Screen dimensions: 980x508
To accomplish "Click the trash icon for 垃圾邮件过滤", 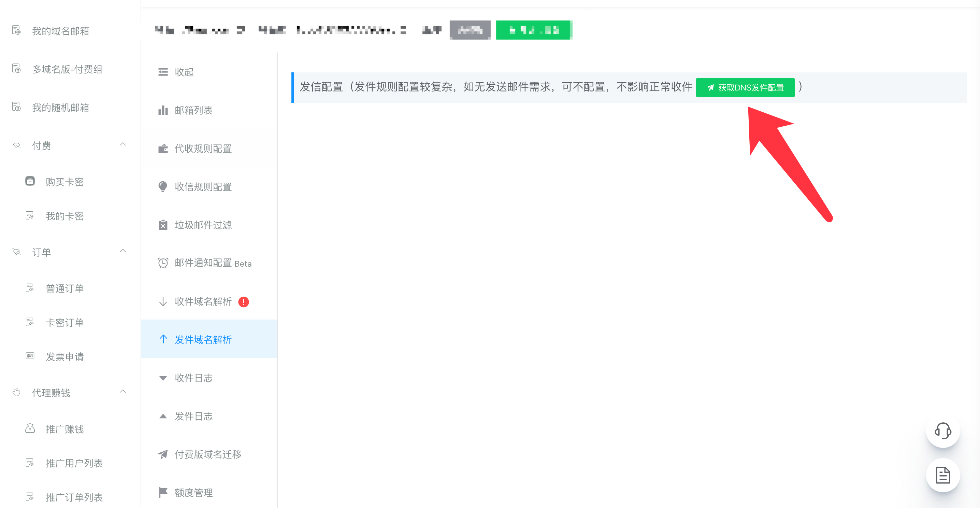I will [163, 225].
